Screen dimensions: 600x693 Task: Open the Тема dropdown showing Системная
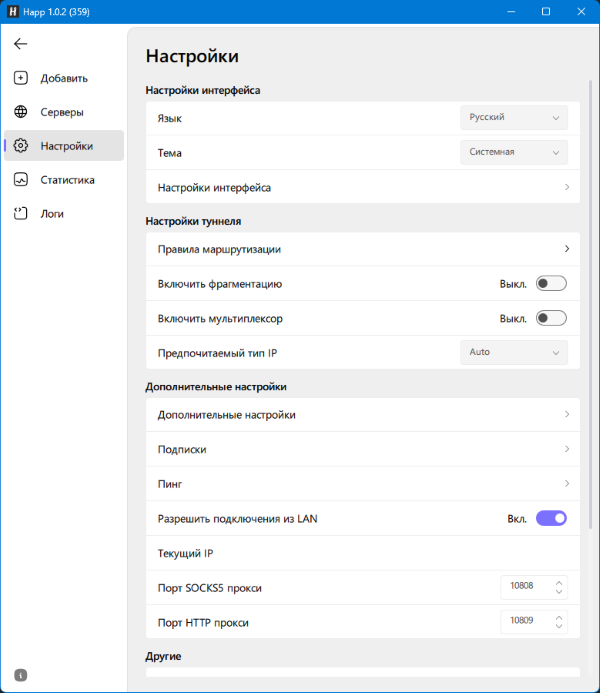[x=514, y=152]
